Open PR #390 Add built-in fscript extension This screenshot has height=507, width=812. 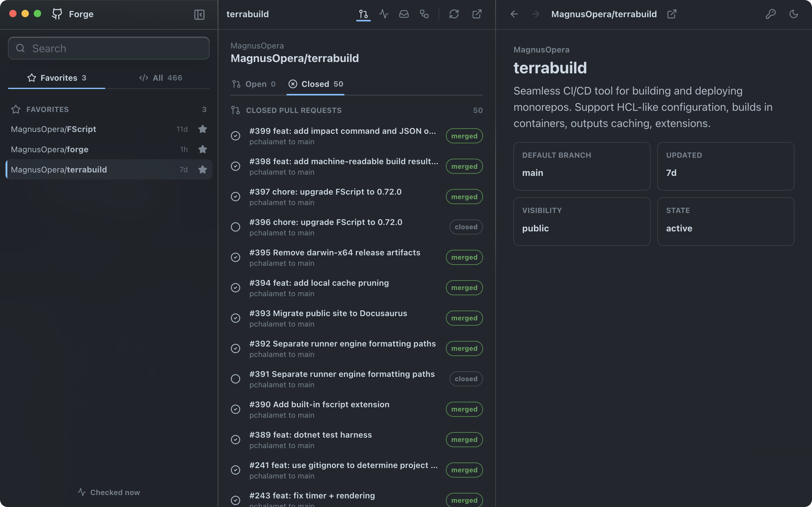[357, 409]
